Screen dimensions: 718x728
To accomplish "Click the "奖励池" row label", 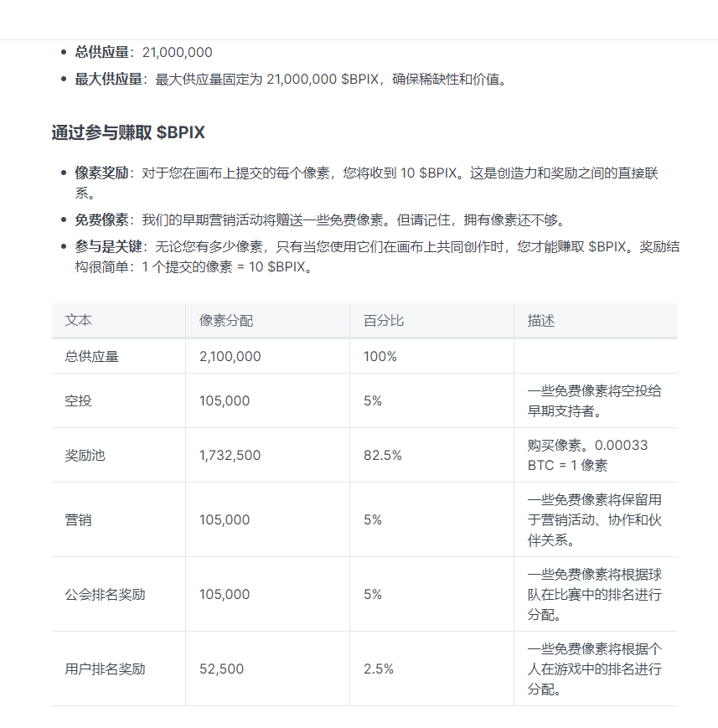I will coord(85,455).
